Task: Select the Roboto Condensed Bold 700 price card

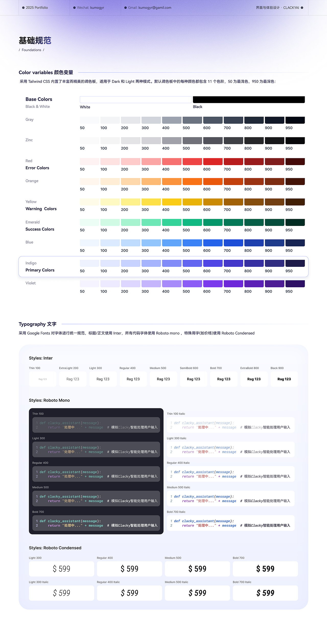Action: tap(265, 569)
